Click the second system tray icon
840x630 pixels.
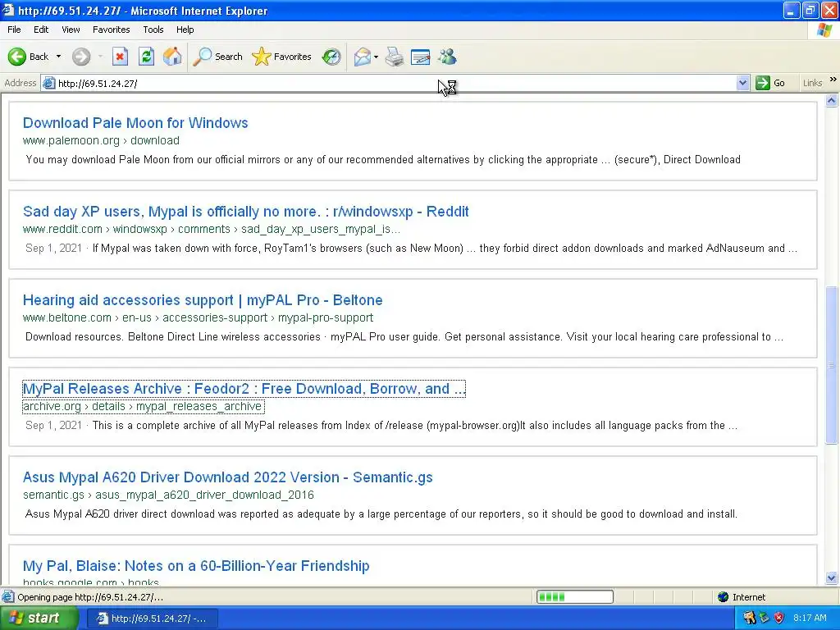(765, 618)
